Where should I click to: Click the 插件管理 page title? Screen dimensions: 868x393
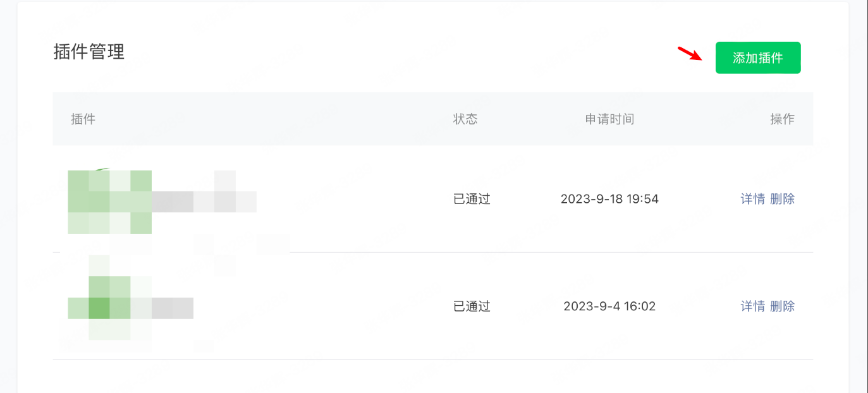[x=89, y=52]
